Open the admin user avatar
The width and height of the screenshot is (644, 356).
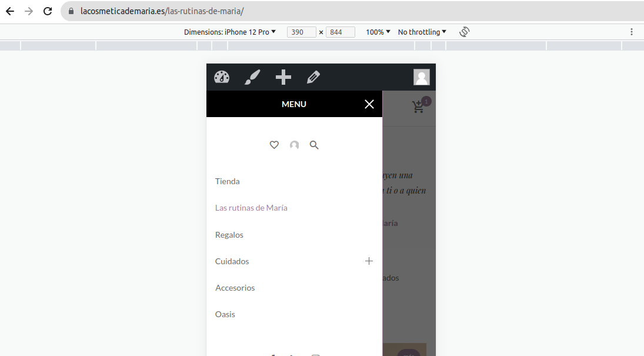[x=421, y=77]
